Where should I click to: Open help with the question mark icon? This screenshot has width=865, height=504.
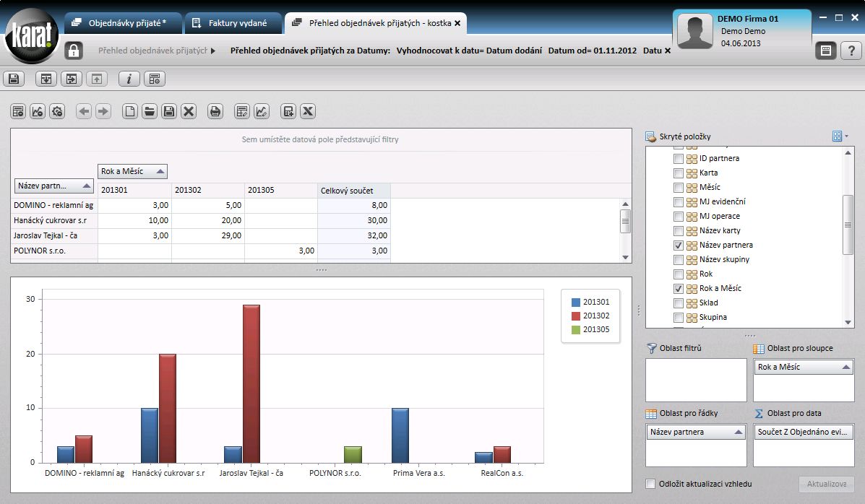[x=851, y=51]
